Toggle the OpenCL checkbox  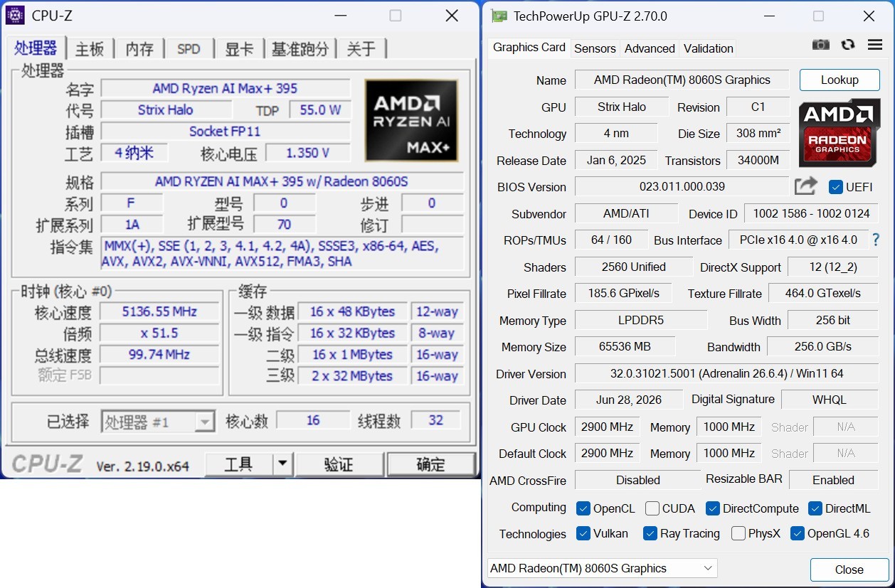[583, 508]
